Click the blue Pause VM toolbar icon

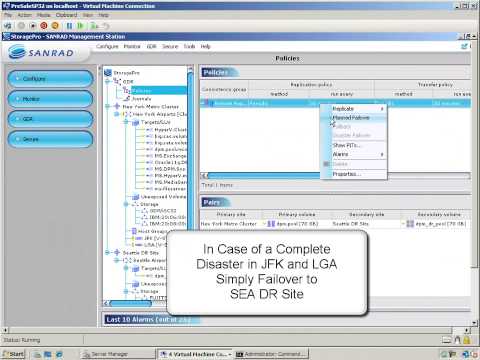pyautogui.click(x=69, y=26)
